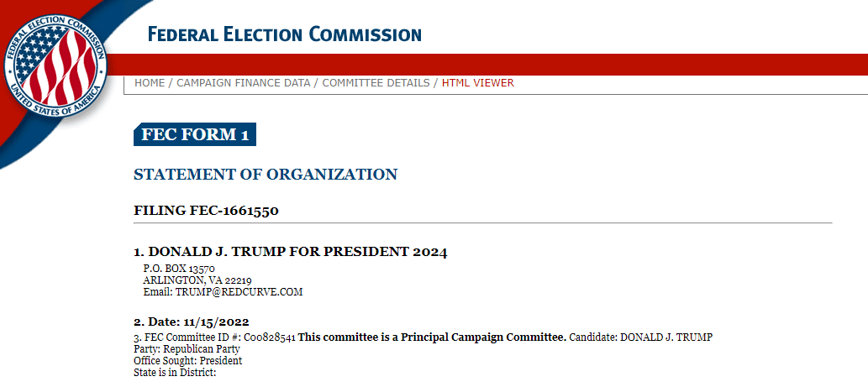Click the Candidate: DONALD J. TRUMP text
This screenshot has width=868, height=387.
[x=640, y=337]
